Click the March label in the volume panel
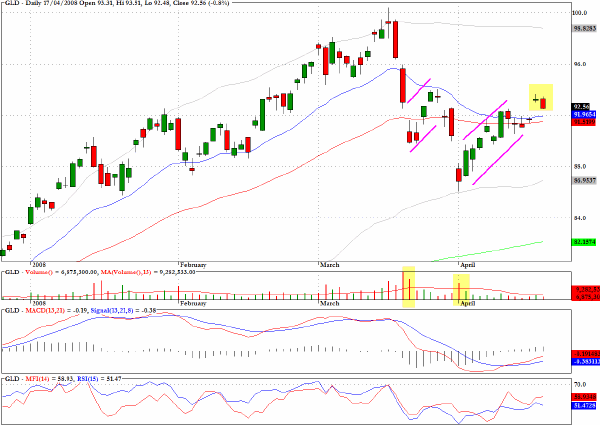Image resolution: width=600 pixels, height=425 pixels. pyautogui.click(x=329, y=303)
